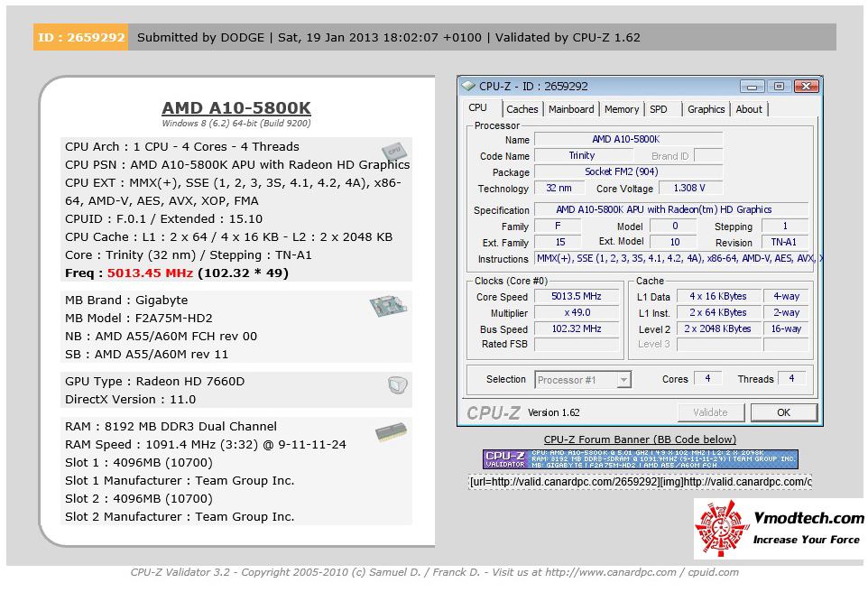This screenshot has width=868, height=592.
Task: Click the L1 Inst. value 2 x 64 KBytes
Action: (x=718, y=312)
